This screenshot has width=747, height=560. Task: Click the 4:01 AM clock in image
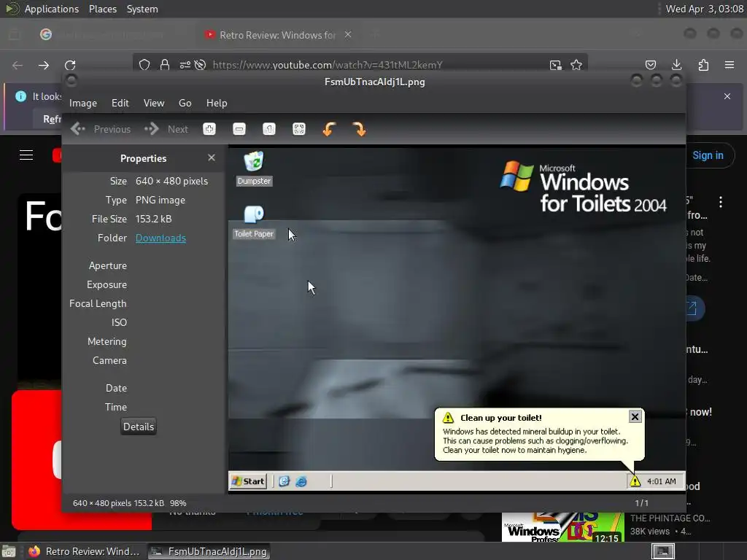pos(661,481)
